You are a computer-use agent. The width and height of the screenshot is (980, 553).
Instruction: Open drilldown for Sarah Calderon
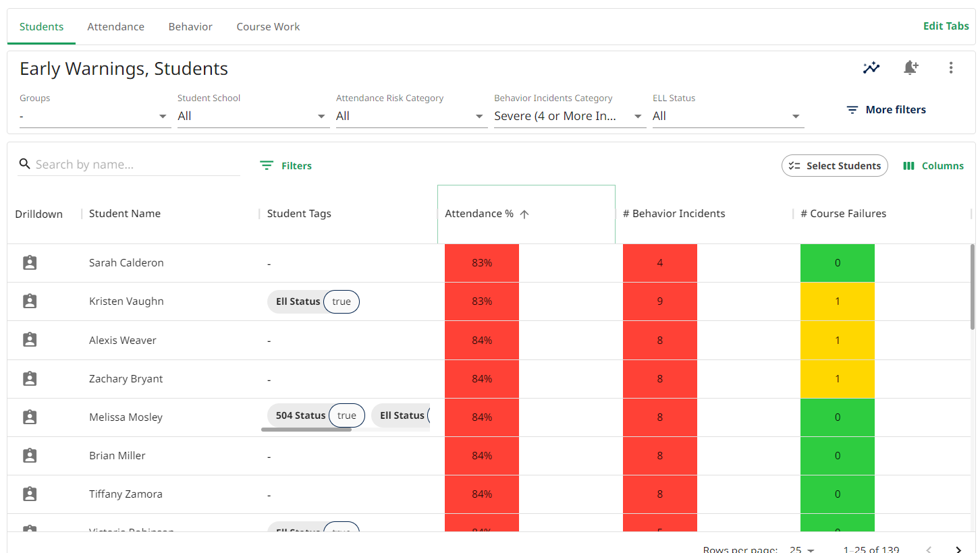pos(30,263)
